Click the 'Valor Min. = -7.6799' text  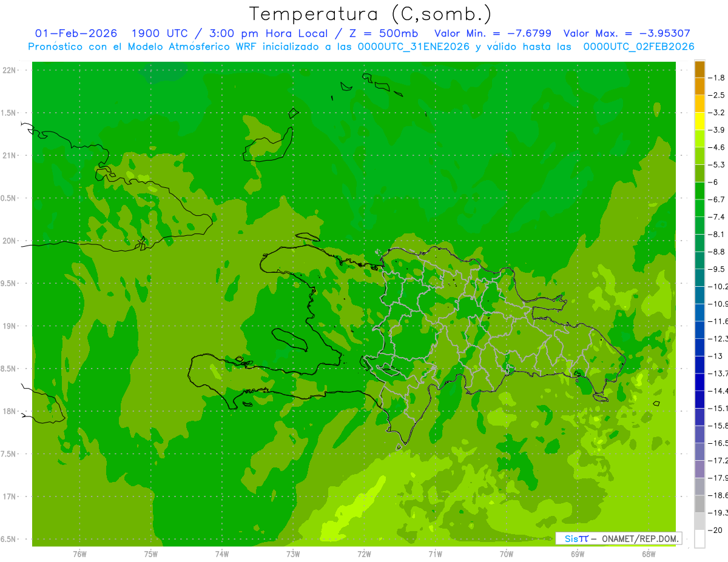coord(493,33)
